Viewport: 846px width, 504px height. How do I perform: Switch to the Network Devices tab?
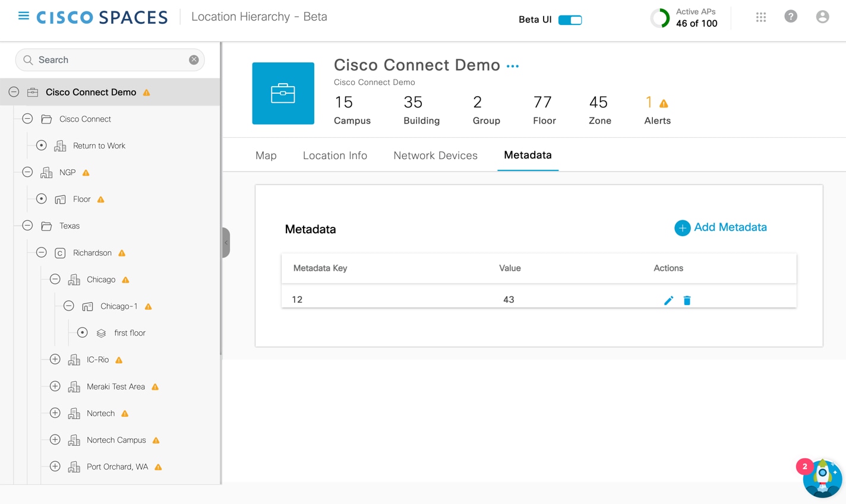pos(435,156)
